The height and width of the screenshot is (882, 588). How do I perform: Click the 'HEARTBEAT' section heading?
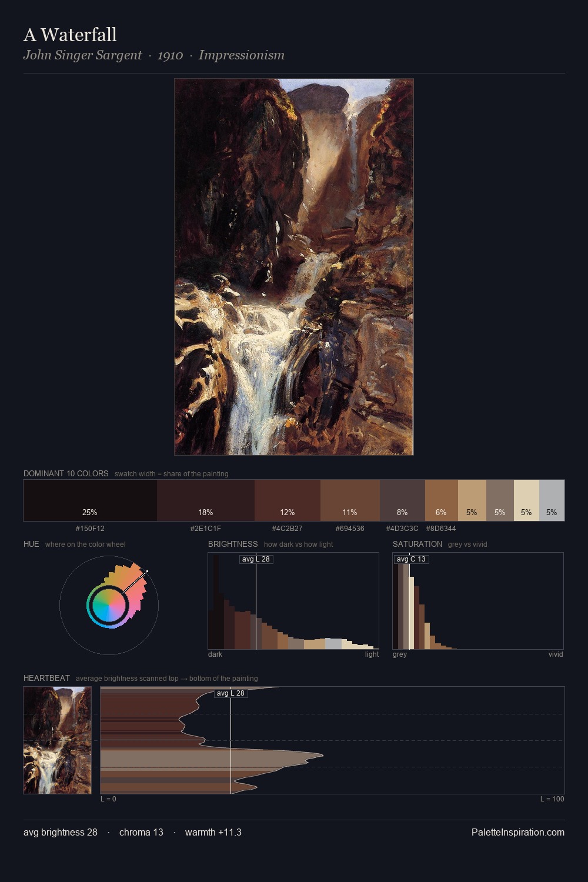(46, 678)
